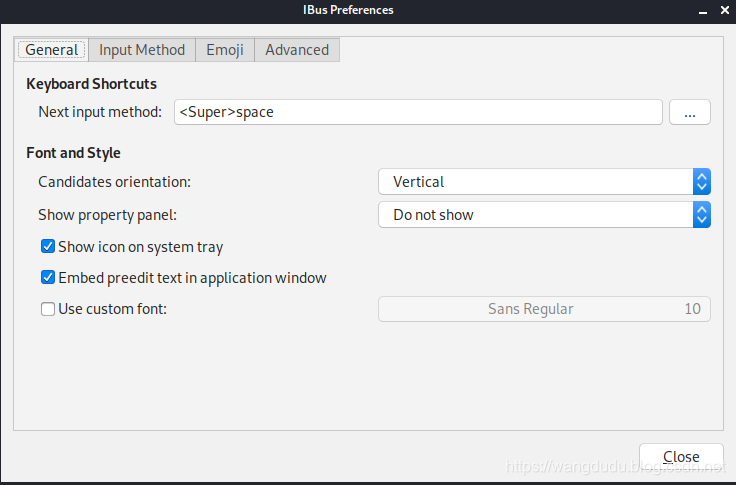The height and width of the screenshot is (485, 736).
Task: Click the Close button
Action: (681, 456)
